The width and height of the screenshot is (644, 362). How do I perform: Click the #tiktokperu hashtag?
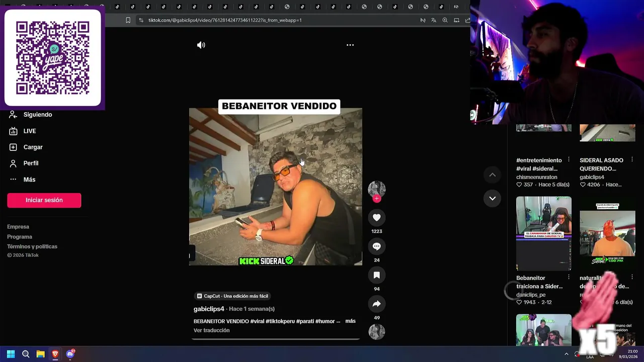[281, 321]
